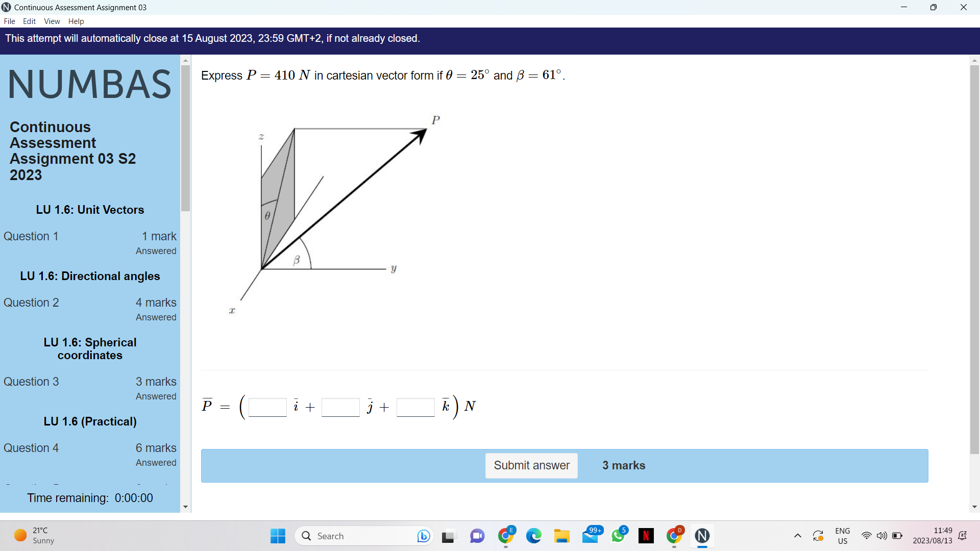This screenshot has height=551, width=980.
Task: Click the Bing icon in search box
Action: 423,536
